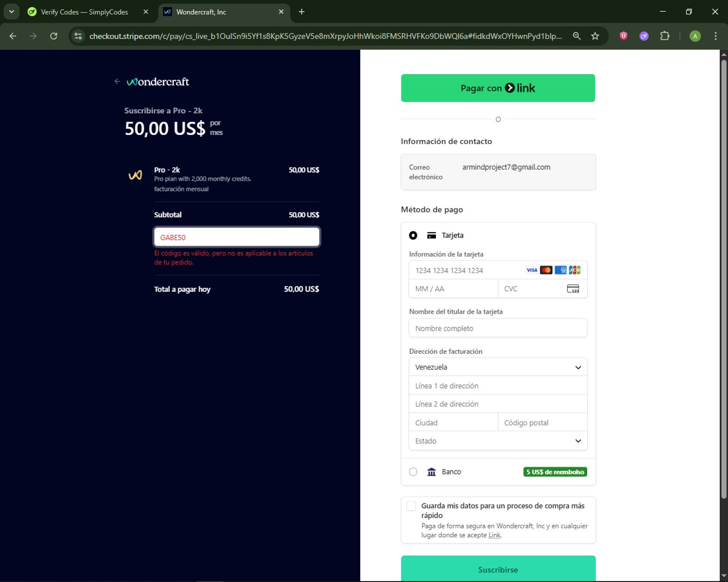Open the Estado dropdown
The image size is (728, 582).
(x=498, y=441)
